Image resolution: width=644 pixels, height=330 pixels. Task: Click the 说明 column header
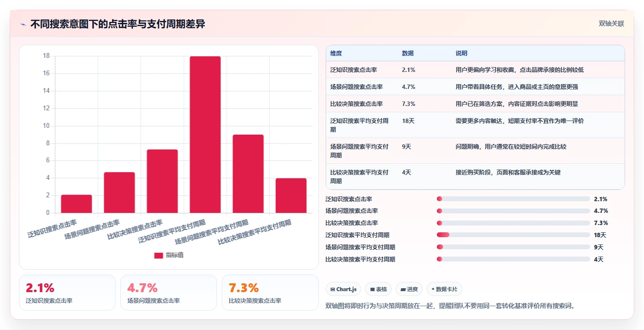[x=462, y=53]
